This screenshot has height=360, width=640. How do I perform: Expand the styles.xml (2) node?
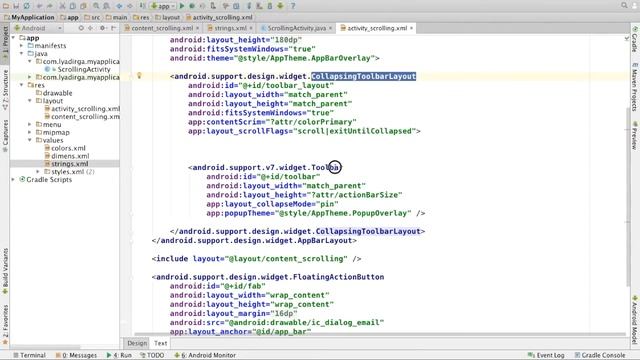tap(38, 171)
